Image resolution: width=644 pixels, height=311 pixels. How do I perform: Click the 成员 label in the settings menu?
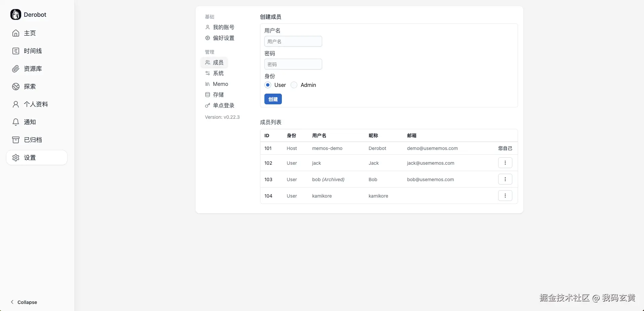[218, 62]
